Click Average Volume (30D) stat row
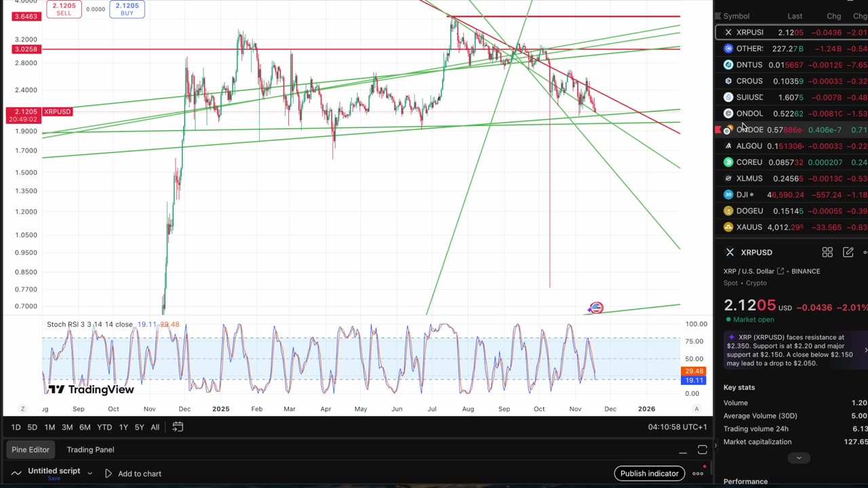The image size is (868, 488). coord(795,416)
